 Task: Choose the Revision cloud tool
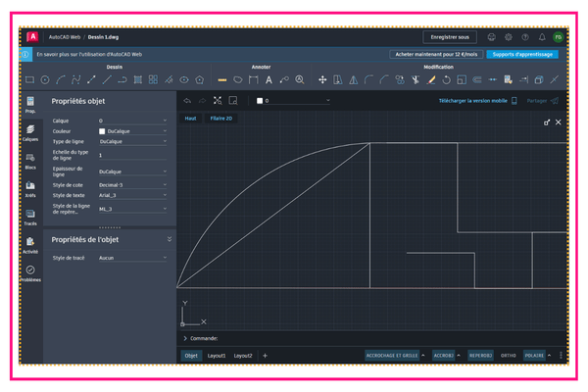pyautogui.click(x=238, y=80)
